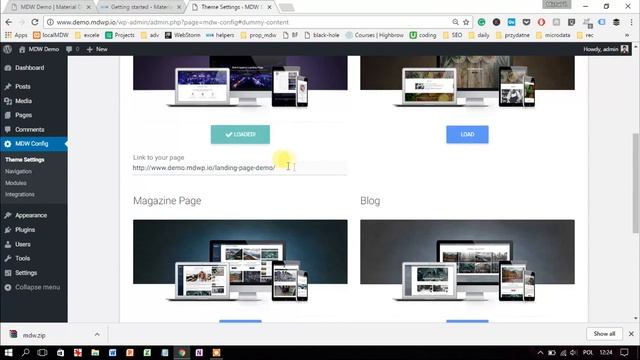Open the Windows Start menu
The height and width of the screenshot is (360, 640).
coord(8,352)
